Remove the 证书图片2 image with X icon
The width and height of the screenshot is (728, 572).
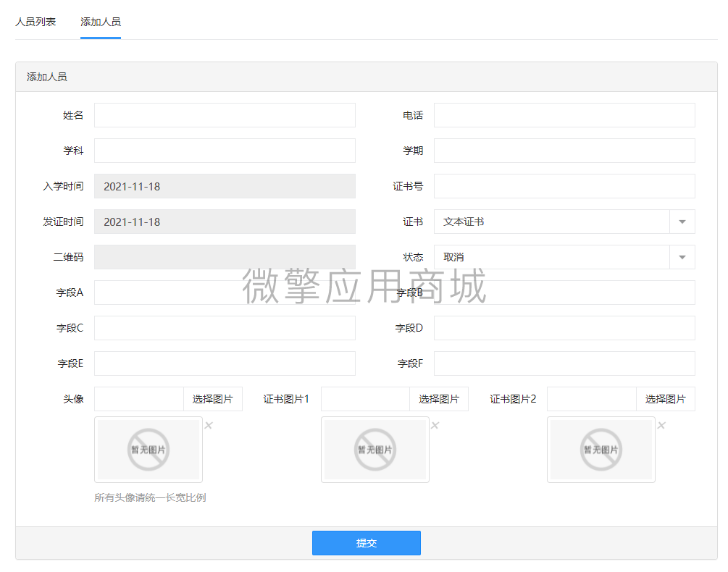pos(661,426)
